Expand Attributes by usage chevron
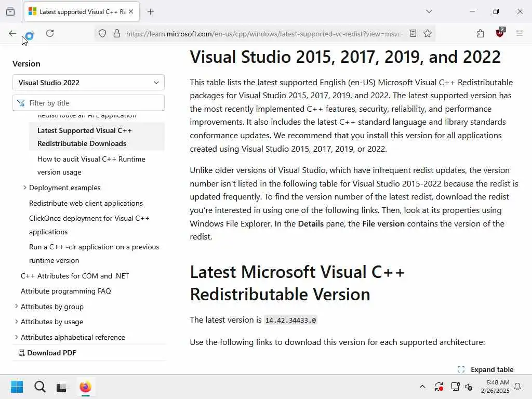Screen dimensions: 532x399 click(x=16, y=321)
